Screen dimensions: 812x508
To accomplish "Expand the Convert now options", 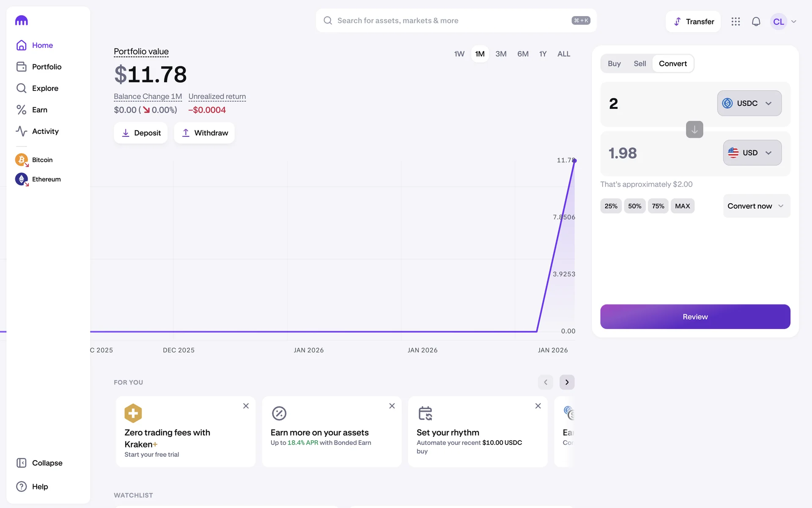I will click(x=756, y=206).
